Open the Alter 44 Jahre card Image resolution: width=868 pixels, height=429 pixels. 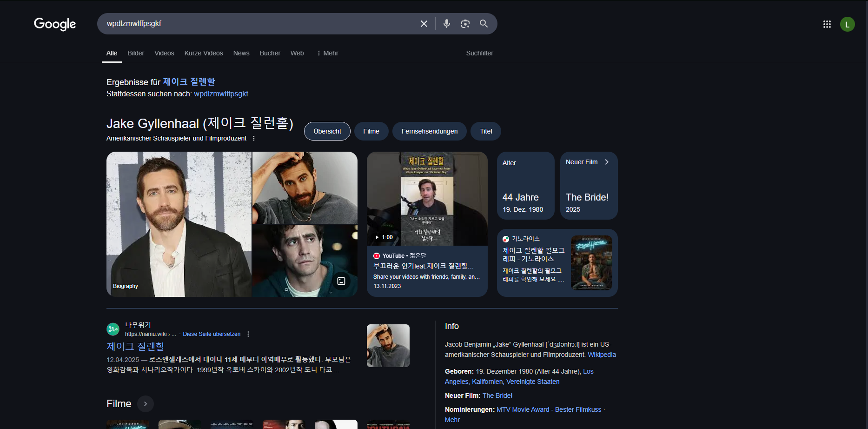[x=526, y=186]
